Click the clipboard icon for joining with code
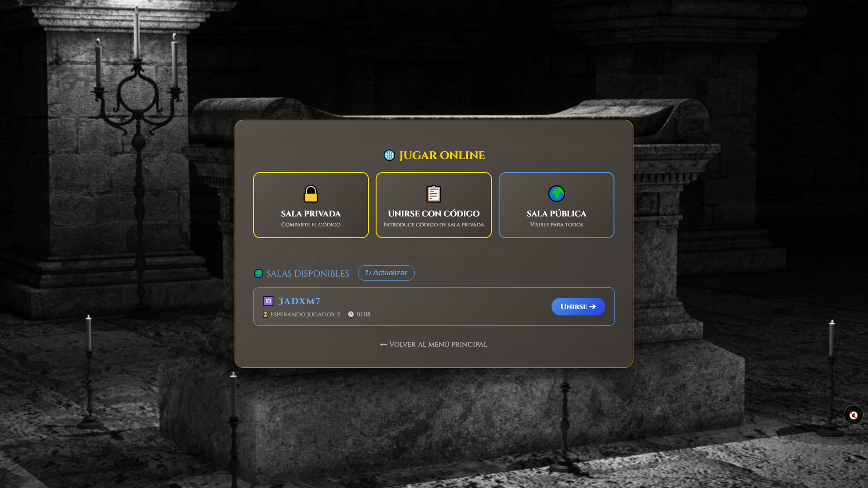Viewport: 868px width, 488px height. (x=433, y=194)
